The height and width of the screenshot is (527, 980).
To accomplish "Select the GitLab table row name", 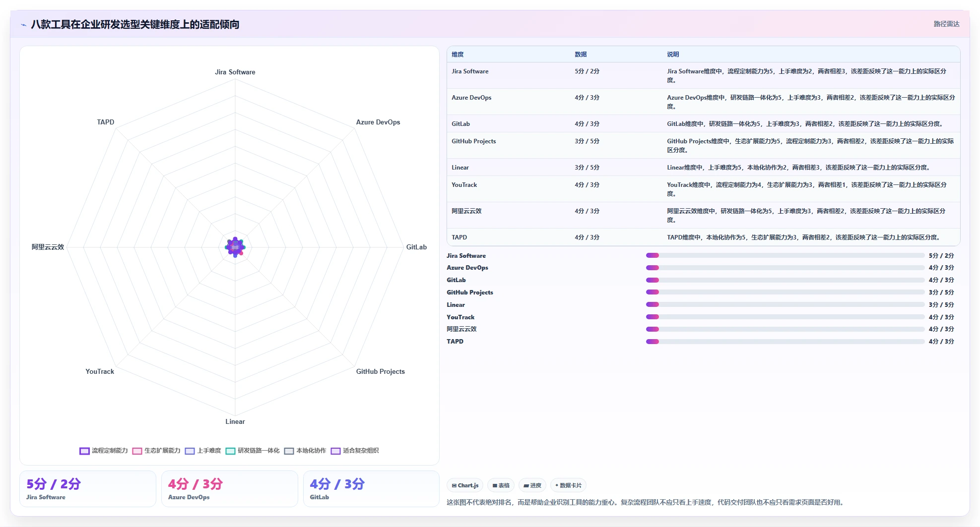I will point(460,124).
